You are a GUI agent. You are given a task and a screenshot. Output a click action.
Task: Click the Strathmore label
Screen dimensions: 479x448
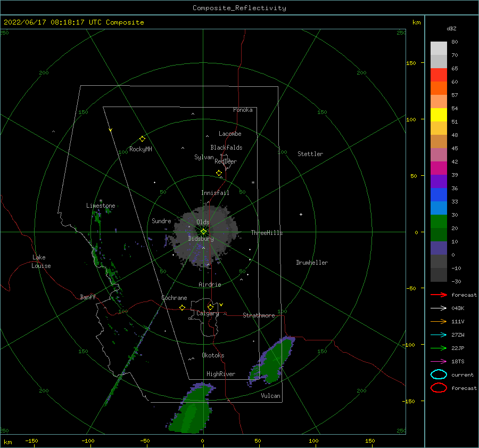[259, 315]
